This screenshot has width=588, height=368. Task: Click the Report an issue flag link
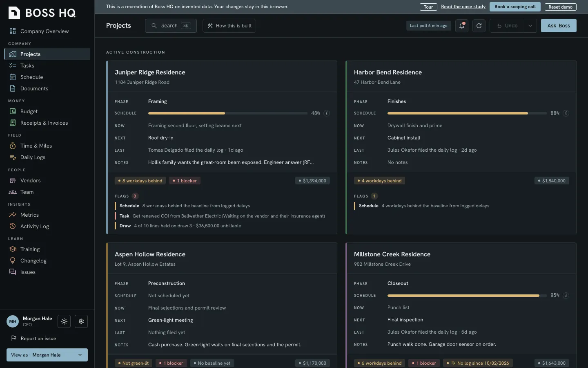pos(33,339)
